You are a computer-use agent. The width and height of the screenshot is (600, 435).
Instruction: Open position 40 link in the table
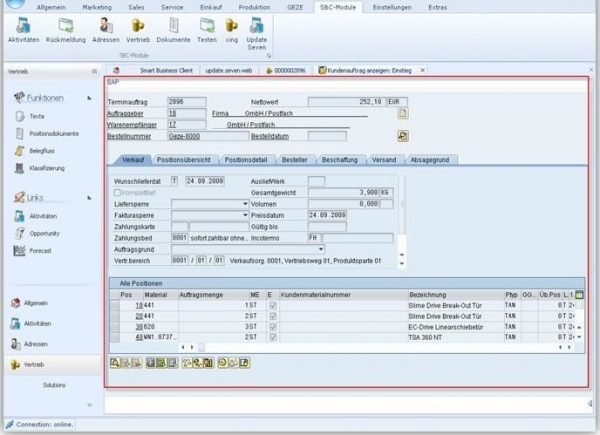pyautogui.click(x=139, y=337)
